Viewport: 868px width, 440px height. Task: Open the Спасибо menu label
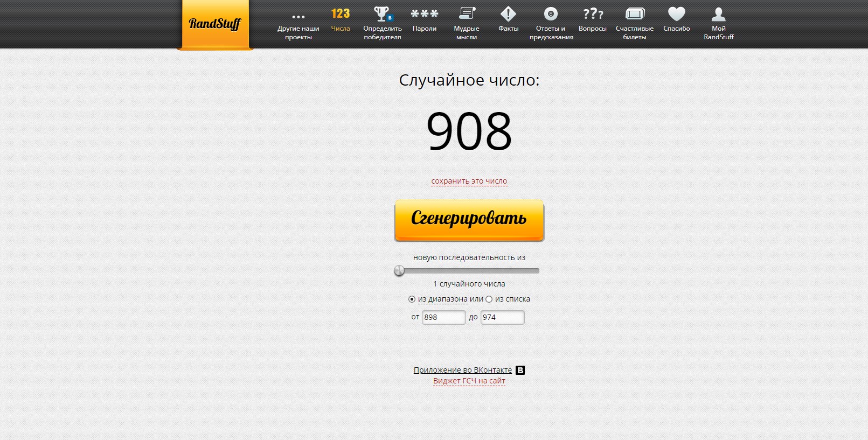click(677, 29)
